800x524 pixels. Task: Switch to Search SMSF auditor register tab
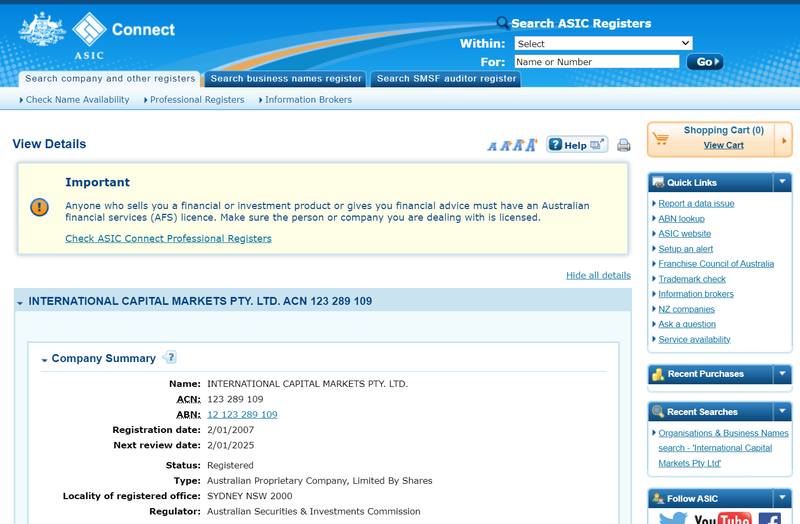pyautogui.click(x=446, y=79)
